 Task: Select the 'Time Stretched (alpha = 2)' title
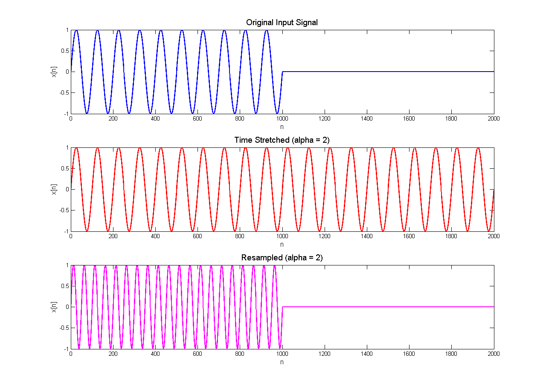pos(282,140)
